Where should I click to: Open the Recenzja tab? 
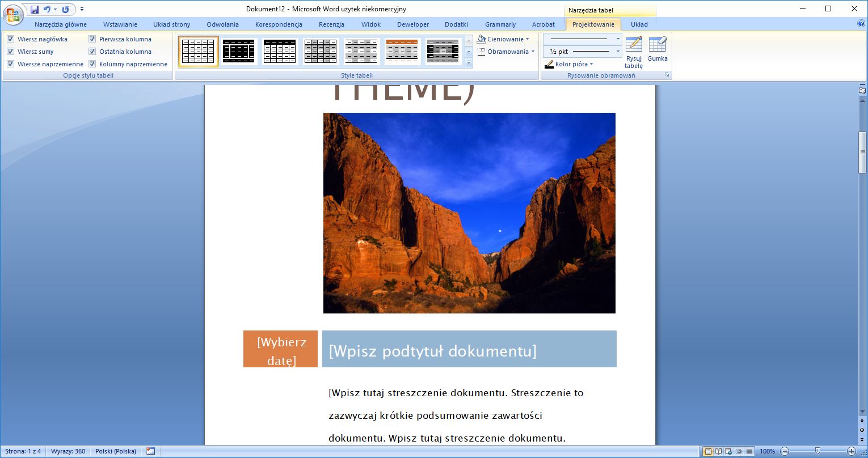pos(331,24)
